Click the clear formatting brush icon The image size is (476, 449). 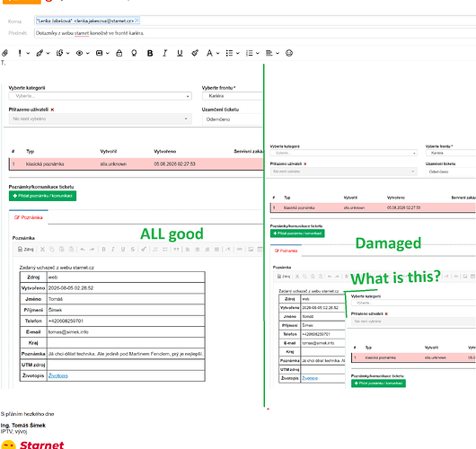click(195, 53)
